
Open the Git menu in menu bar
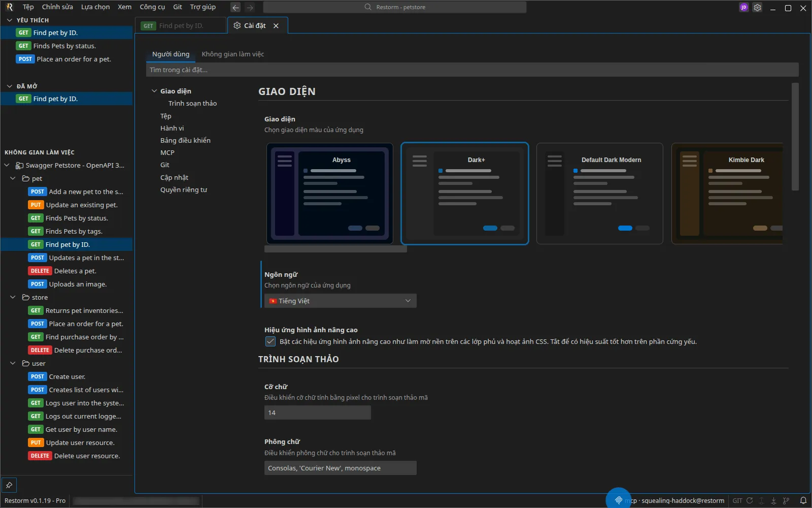click(x=178, y=7)
